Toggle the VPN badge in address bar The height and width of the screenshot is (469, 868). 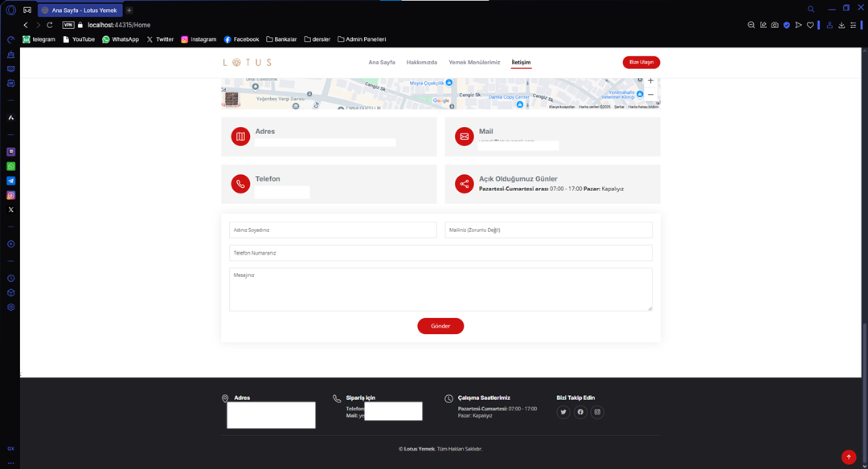click(68, 25)
